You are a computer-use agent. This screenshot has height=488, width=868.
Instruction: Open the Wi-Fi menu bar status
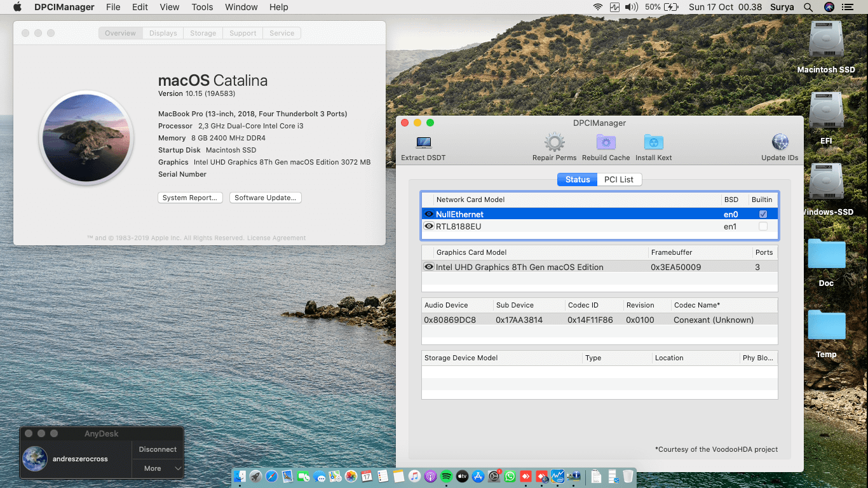pos(597,7)
